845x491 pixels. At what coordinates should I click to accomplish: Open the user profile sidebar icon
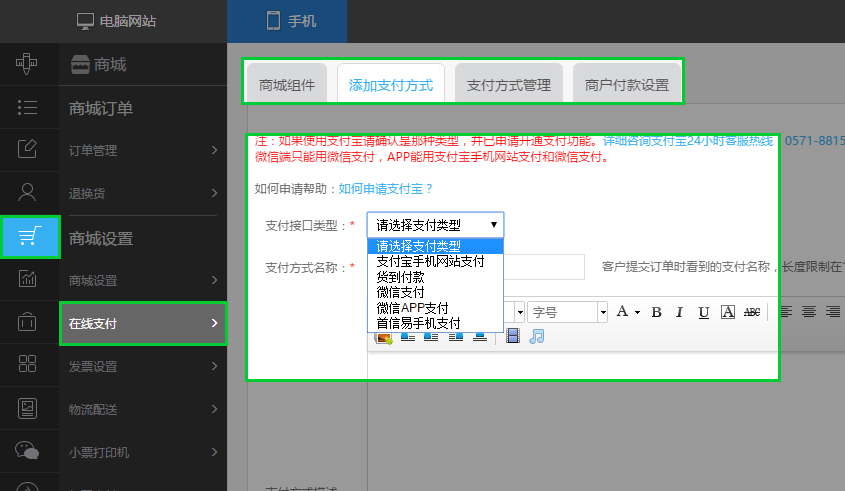(29, 193)
